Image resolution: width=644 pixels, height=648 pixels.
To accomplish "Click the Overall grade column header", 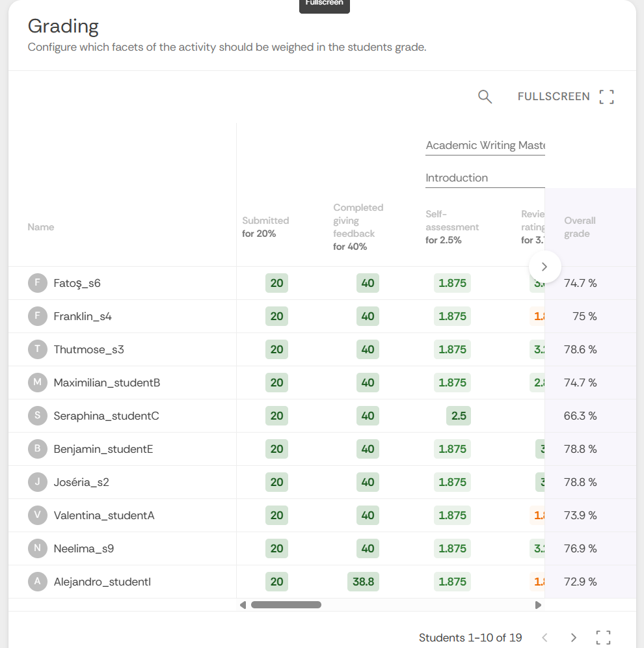I will click(580, 227).
